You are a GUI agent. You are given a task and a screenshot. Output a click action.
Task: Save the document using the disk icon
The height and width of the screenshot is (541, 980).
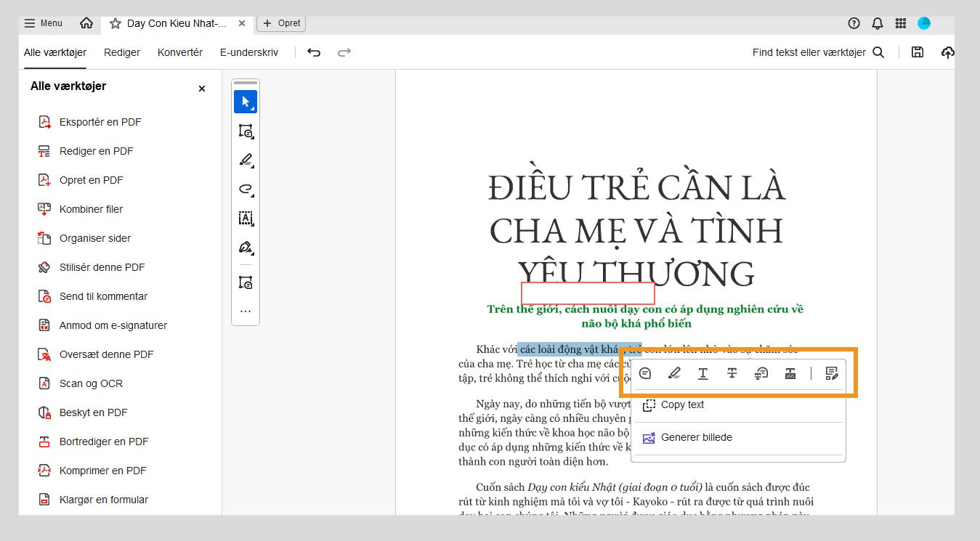point(918,52)
